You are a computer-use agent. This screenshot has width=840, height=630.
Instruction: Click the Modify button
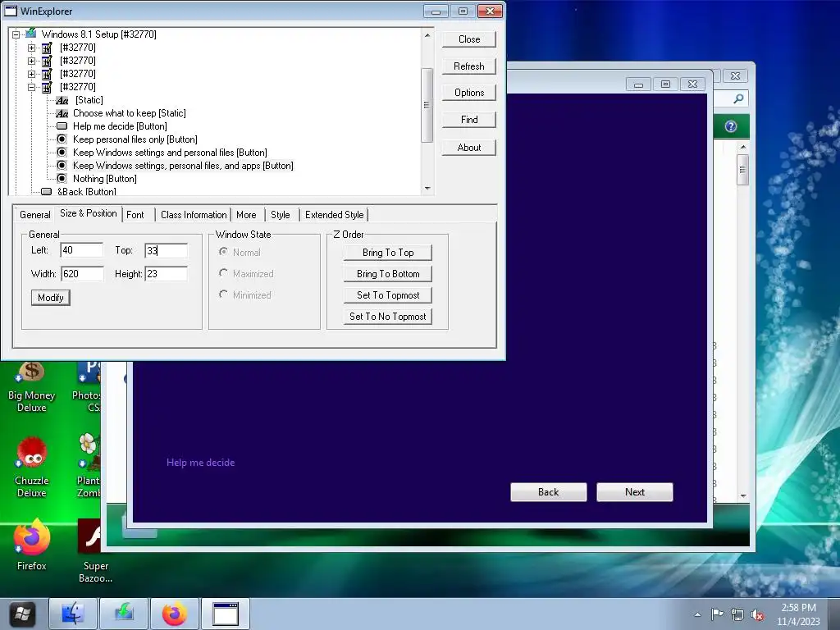click(x=50, y=298)
